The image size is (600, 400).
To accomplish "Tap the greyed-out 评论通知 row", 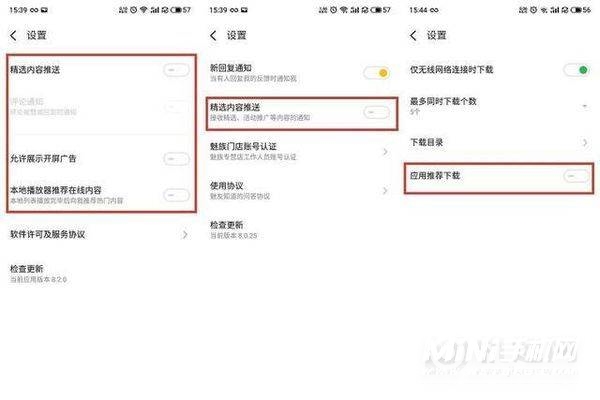I will [x=100, y=106].
